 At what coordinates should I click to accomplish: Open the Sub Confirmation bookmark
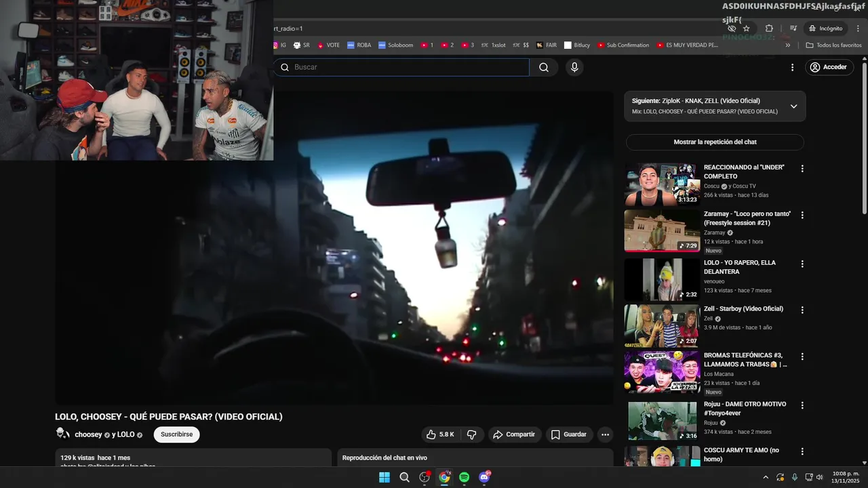[623, 45]
